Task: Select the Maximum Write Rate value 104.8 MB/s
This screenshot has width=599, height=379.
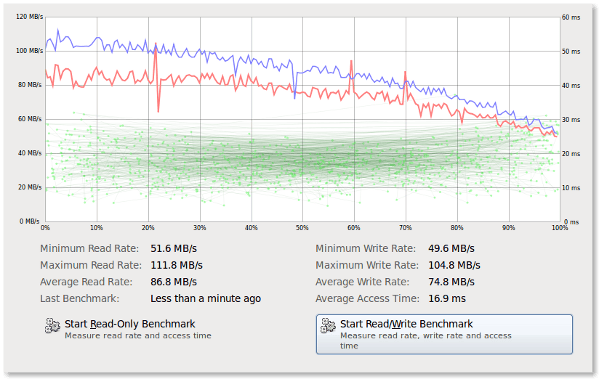Action: [x=454, y=265]
